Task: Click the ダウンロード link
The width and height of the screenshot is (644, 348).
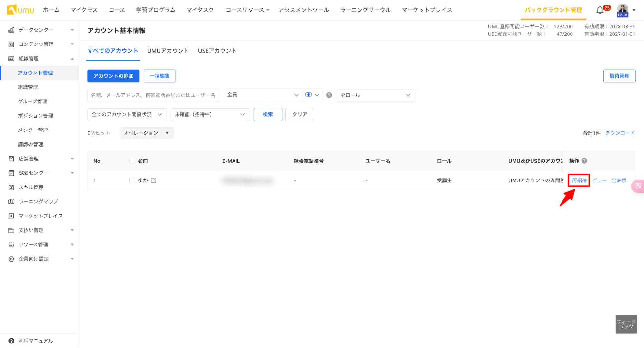Action: (x=620, y=133)
